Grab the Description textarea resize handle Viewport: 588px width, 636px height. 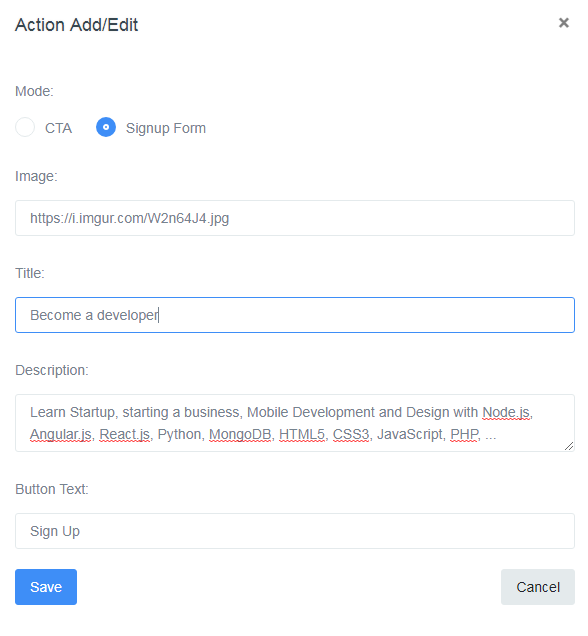coord(569,446)
